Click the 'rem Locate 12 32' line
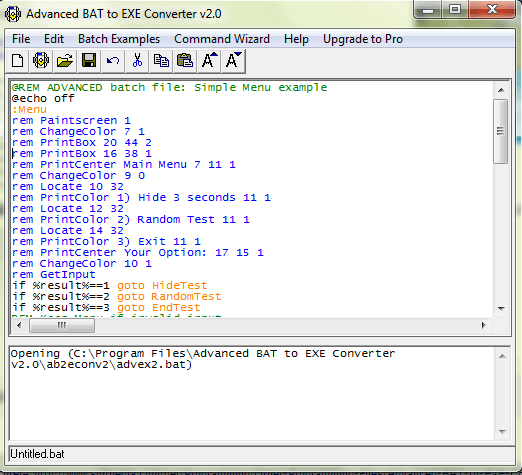522x475 pixels. point(68,209)
